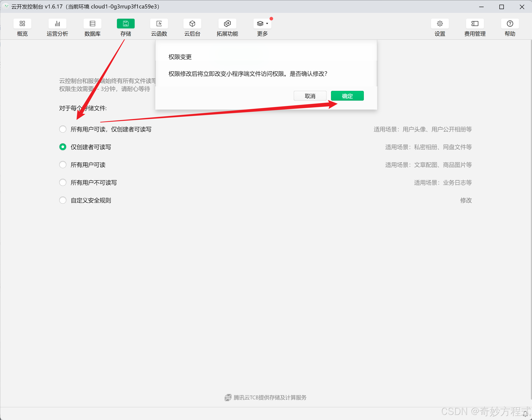Select the 存储 storage icon

click(126, 24)
